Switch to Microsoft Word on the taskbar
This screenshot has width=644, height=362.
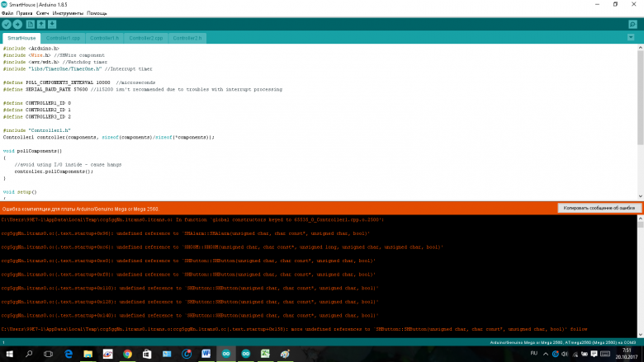(206, 354)
